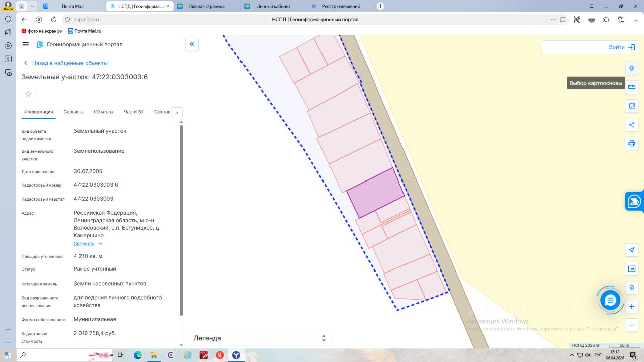Click the Муниципальная ownership value
Screen dimensions: 644x362
(x=95, y=319)
